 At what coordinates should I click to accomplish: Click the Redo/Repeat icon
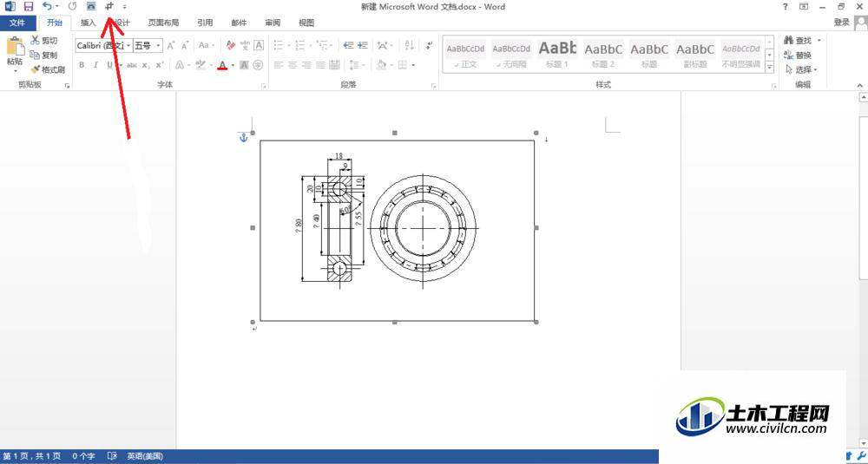tap(72, 7)
